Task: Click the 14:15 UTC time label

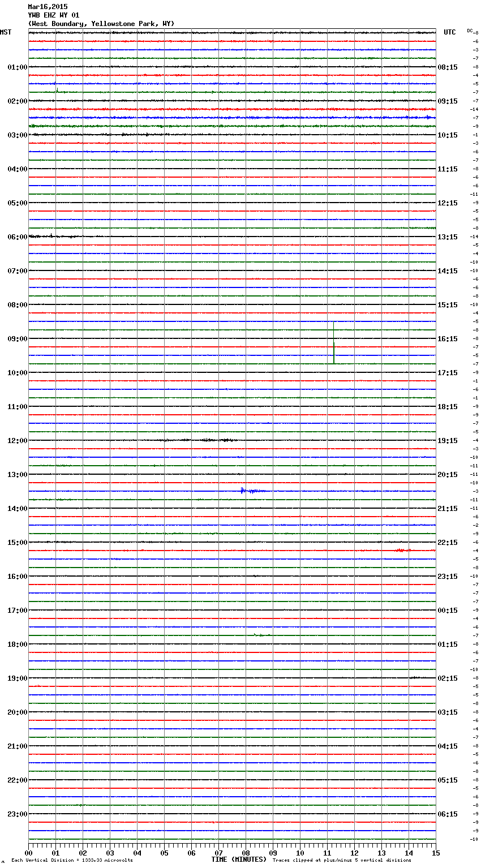Action: 448,271
